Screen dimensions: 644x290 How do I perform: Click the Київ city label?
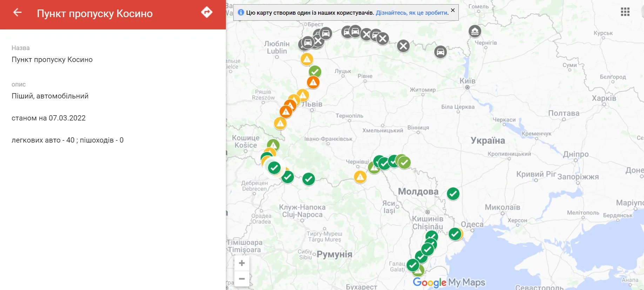coord(468,81)
